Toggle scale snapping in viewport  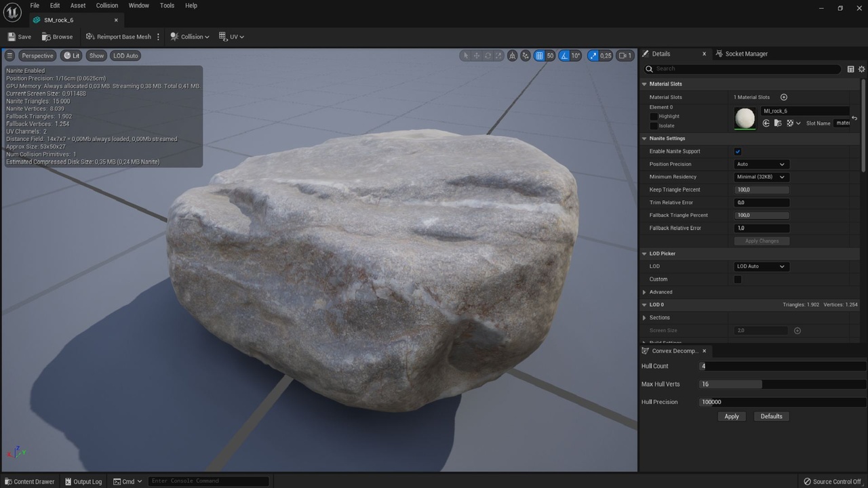click(x=593, y=56)
